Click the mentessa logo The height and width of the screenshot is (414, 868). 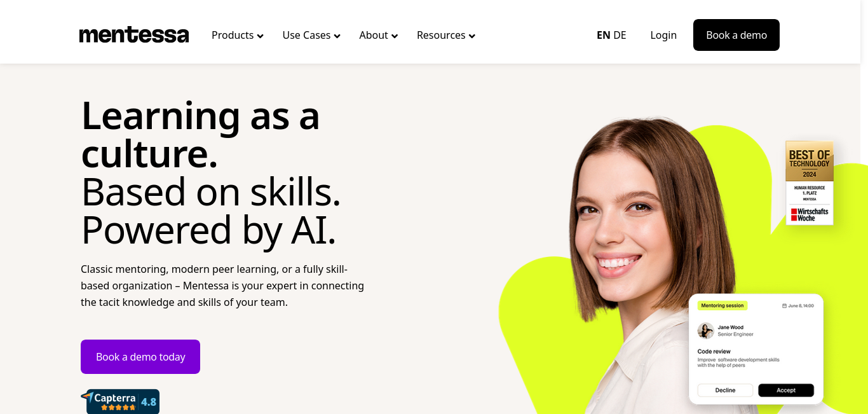134,35
